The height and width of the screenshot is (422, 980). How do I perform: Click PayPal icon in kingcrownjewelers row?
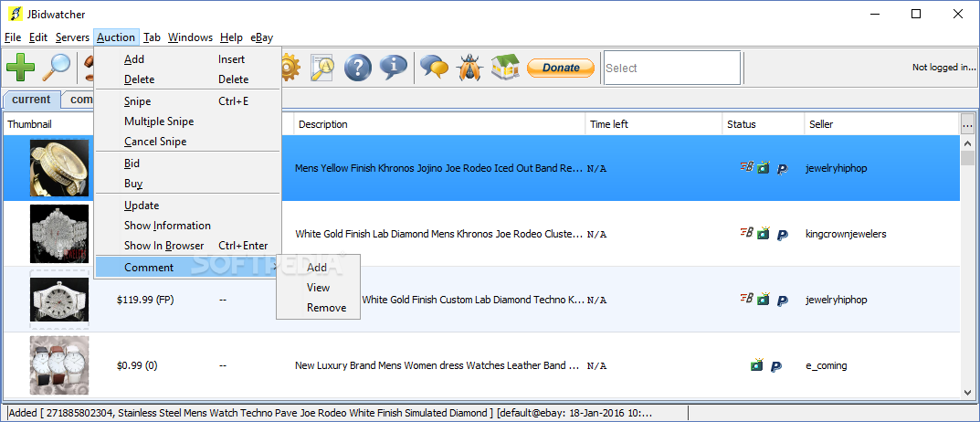pos(782,235)
